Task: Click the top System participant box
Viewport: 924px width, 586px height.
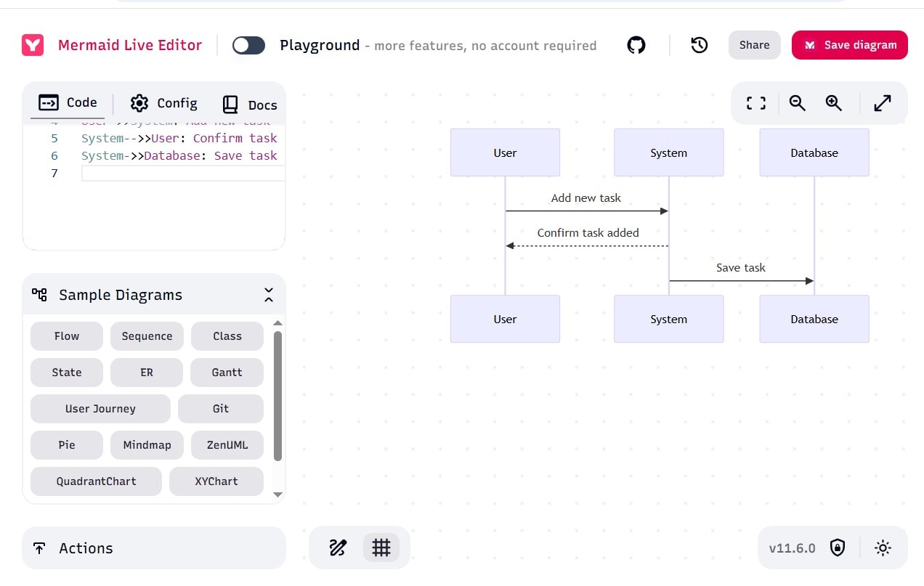Action: 669,152
